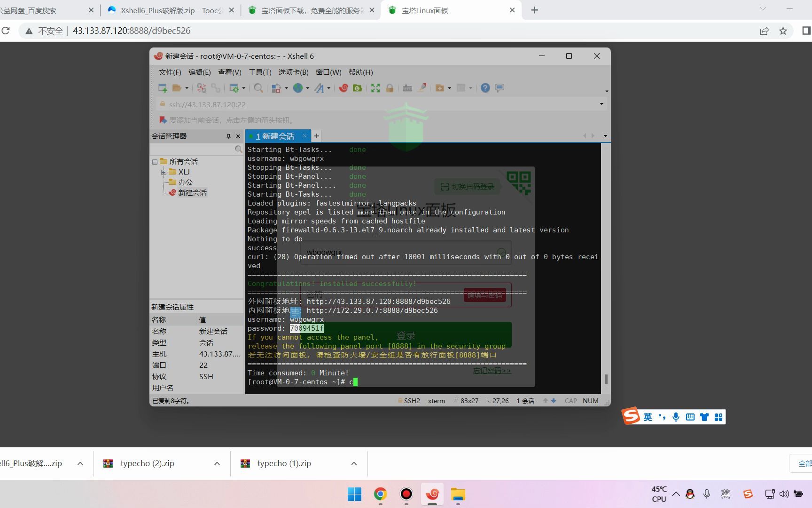This screenshot has width=812, height=508.
Task: Close the 会话管理器 panel
Action: [238, 136]
